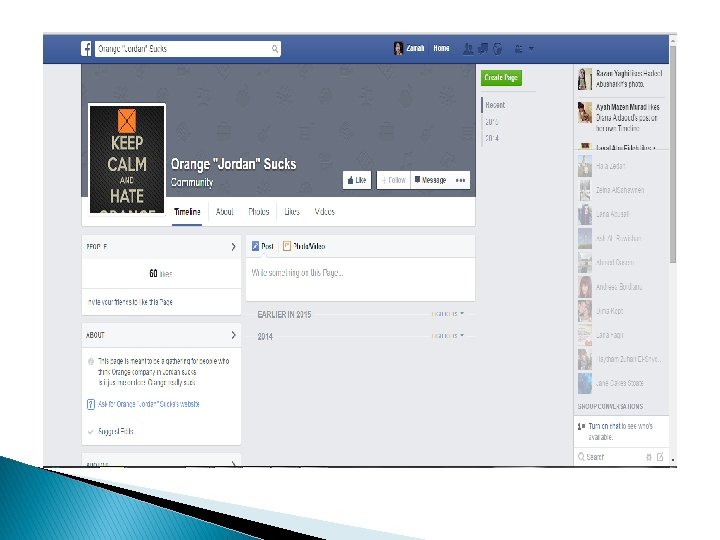Click the 2014 section heading
The height and width of the screenshot is (540, 720).
click(265, 337)
